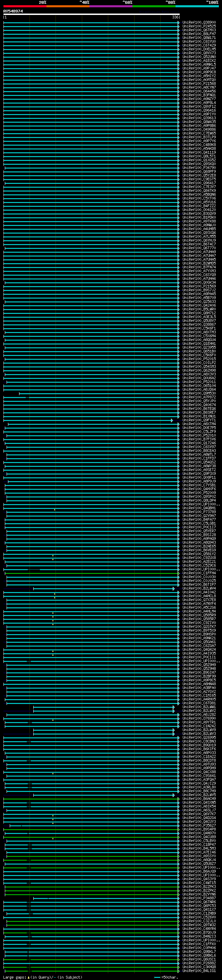The width and height of the screenshot is (222, 980).
Task: Open hit UniRef100_Q38900
Action: tap(199, 23)
